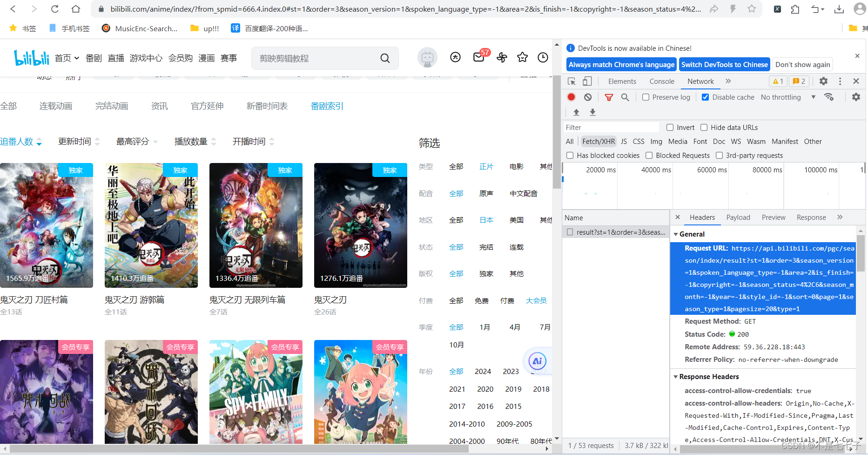Viewport: 868px width, 455px height.
Task: Clear the network log
Action: click(x=588, y=97)
